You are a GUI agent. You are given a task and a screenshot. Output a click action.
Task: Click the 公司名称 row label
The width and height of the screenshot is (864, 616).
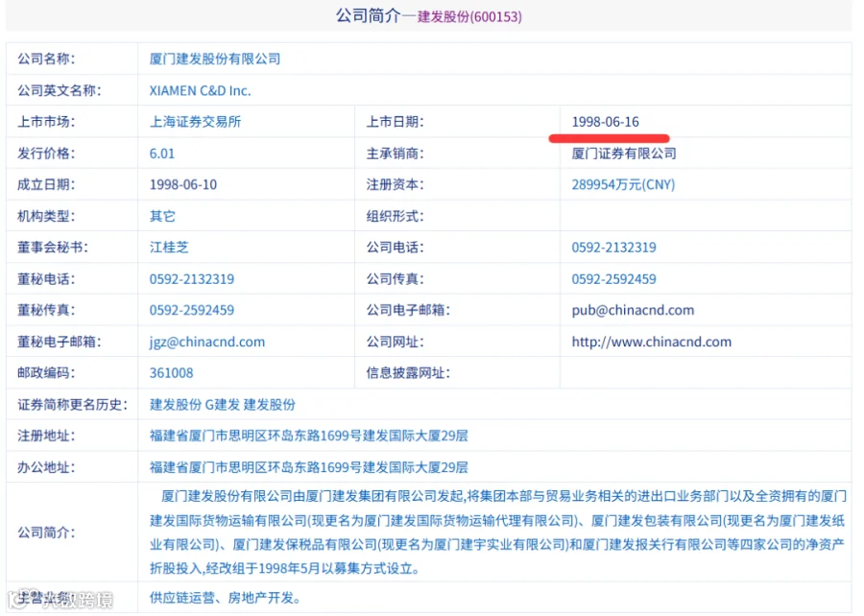point(46,59)
